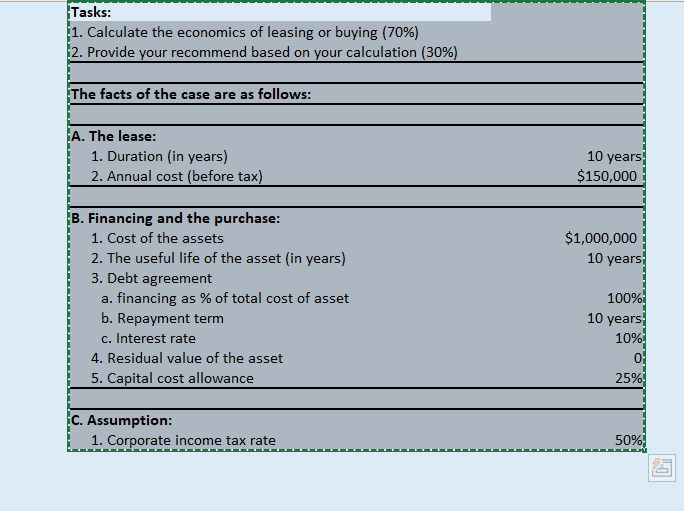Select the '$150,000' value cell
Viewport: 684px width, 511px height.
[x=606, y=176]
